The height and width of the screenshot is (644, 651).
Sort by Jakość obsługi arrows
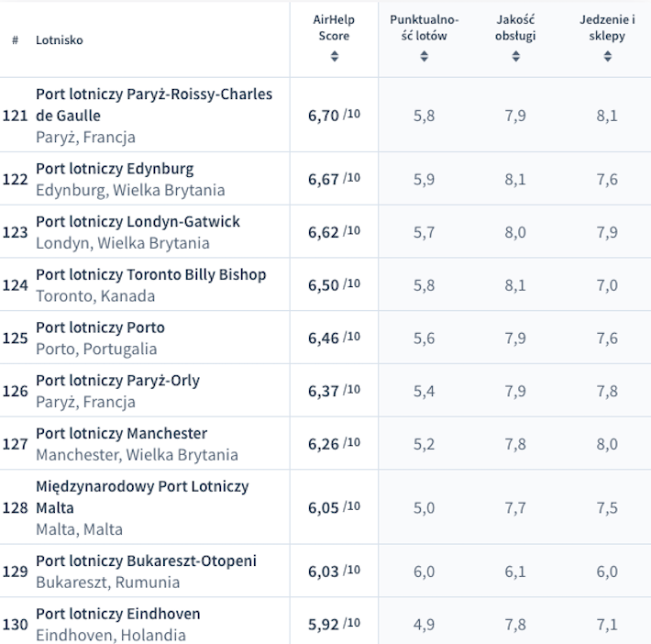tap(515, 56)
